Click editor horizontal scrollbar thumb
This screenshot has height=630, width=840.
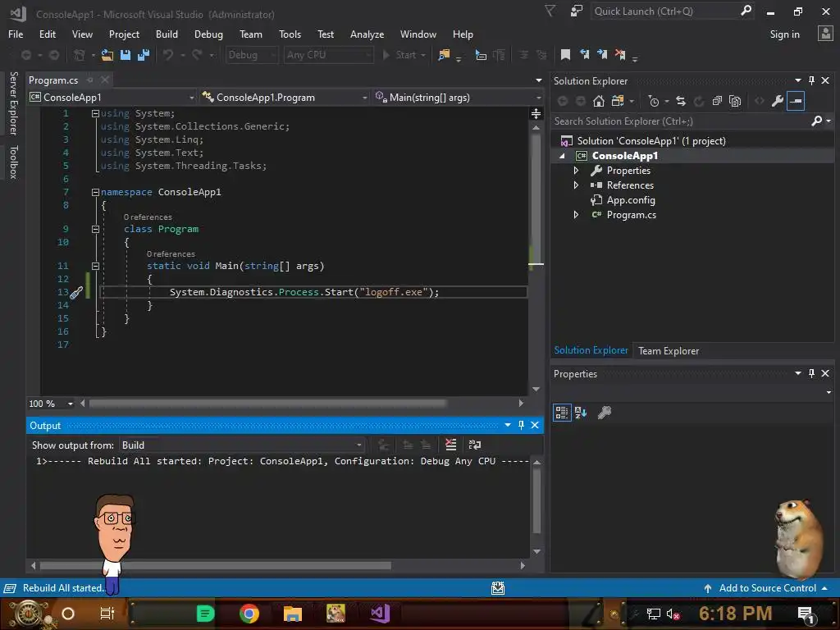point(267,404)
